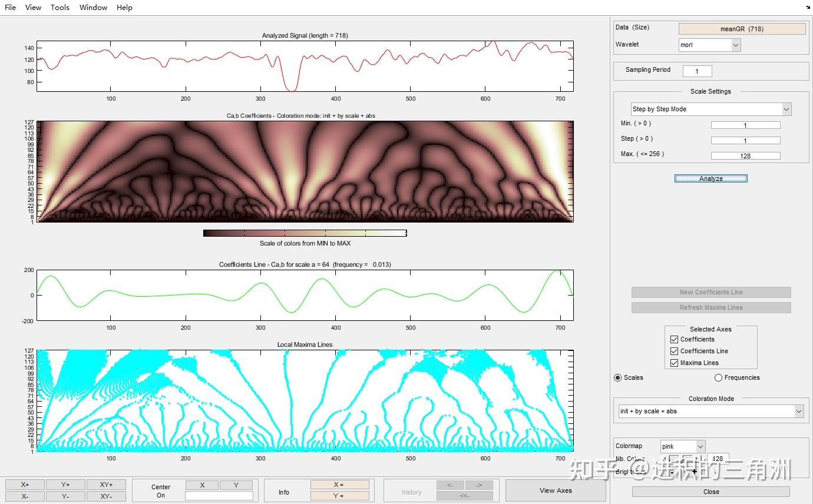Open the Window menu

click(x=93, y=8)
